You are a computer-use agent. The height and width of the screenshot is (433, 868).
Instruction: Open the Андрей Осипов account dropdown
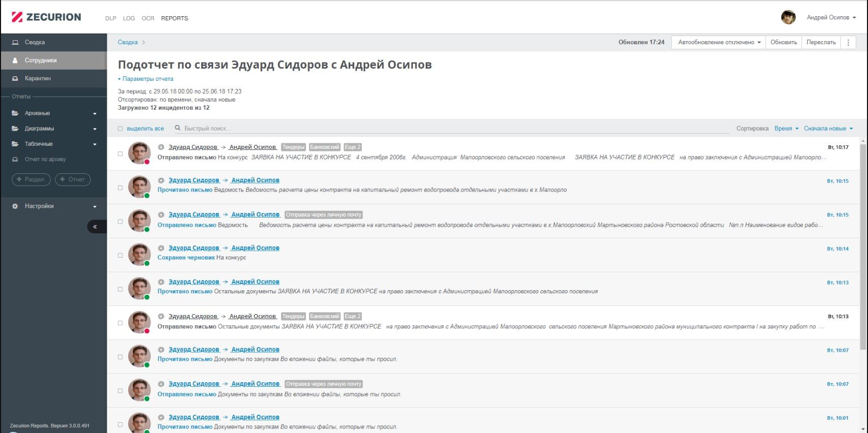pyautogui.click(x=831, y=17)
